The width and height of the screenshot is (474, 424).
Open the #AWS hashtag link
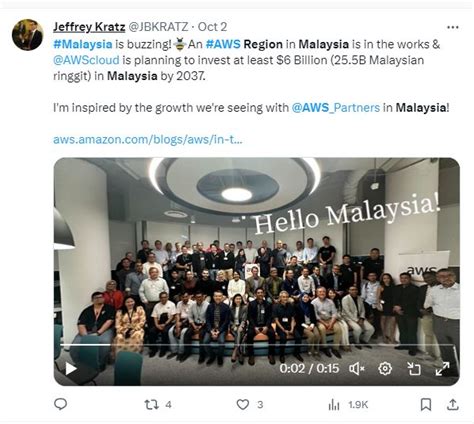[223, 44]
